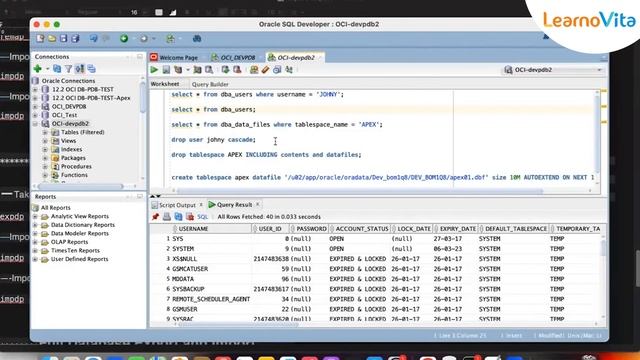Expand the Views node

coord(45,141)
